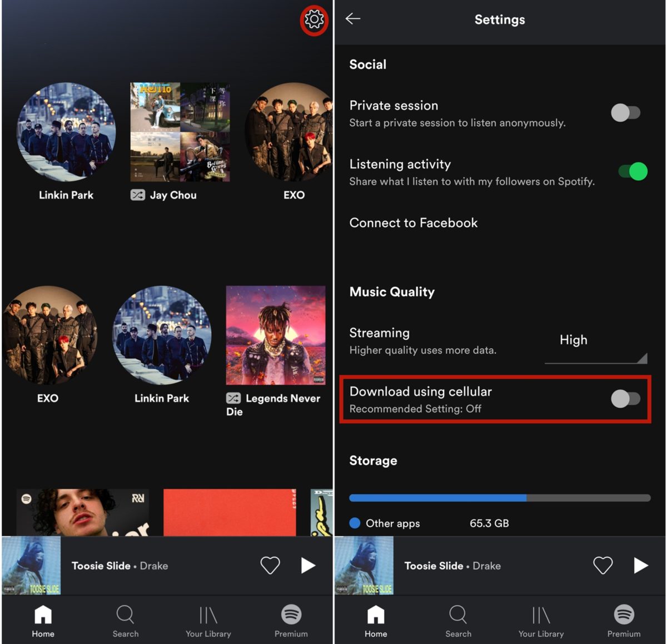Open Toosie Slide album art on Settings screen
Image resolution: width=667 pixels, height=644 pixels.
364,566
